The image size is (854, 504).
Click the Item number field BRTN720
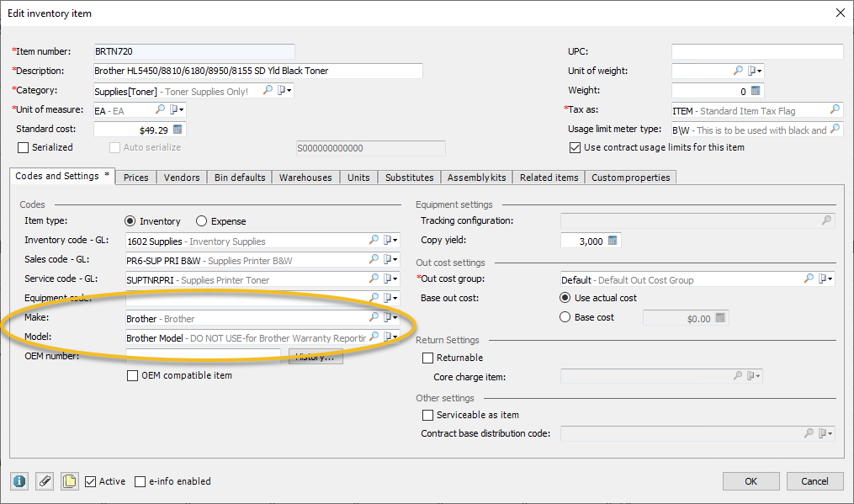click(194, 51)
